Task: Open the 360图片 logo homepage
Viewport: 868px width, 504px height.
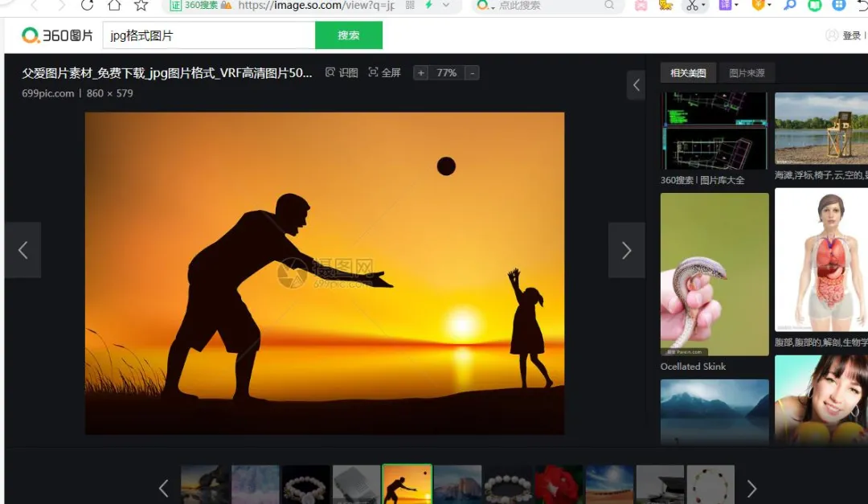Action: [x=57, y=35]
